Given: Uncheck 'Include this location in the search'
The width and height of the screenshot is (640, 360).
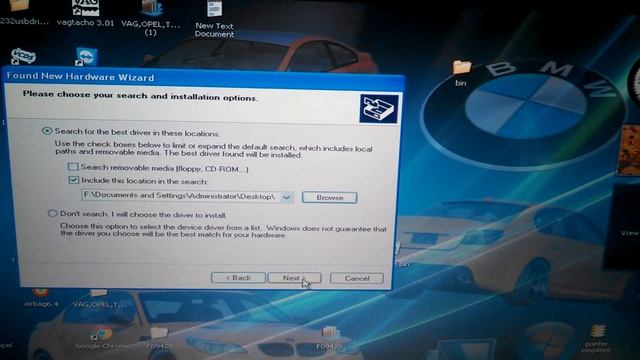Looking at the screenshot, I should 73,180.
